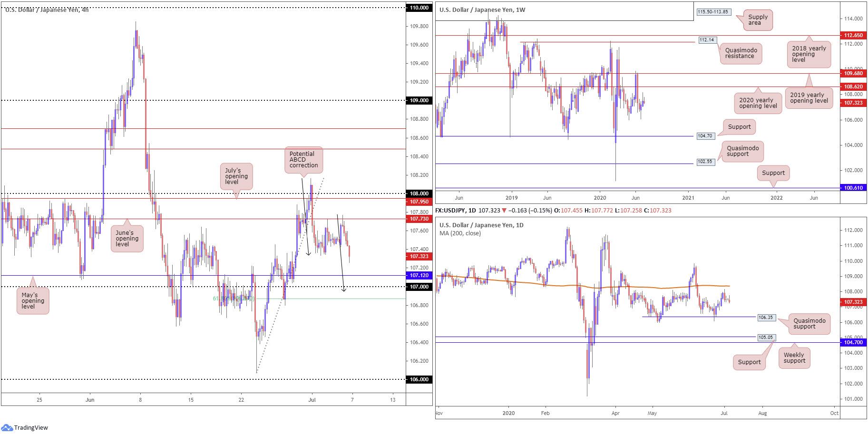
Task: Click the MA (200, close) indicator label
Action: coord(460,233)
